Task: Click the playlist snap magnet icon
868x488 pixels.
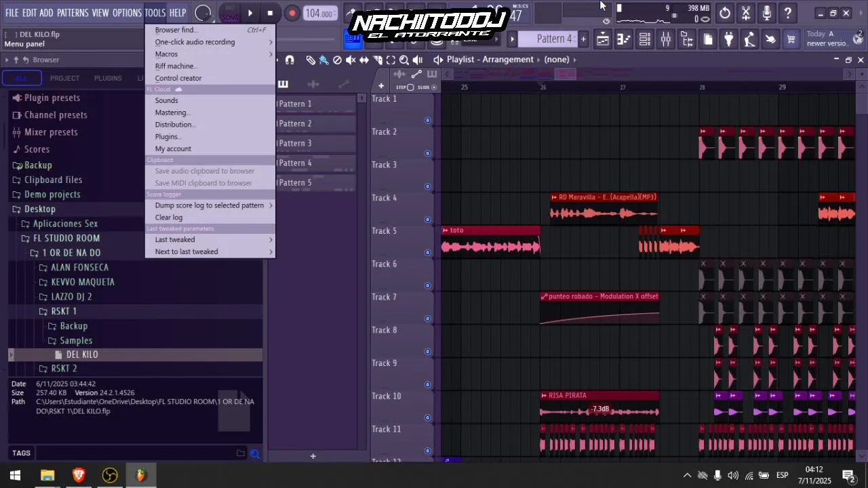Action: coord(290,60)
